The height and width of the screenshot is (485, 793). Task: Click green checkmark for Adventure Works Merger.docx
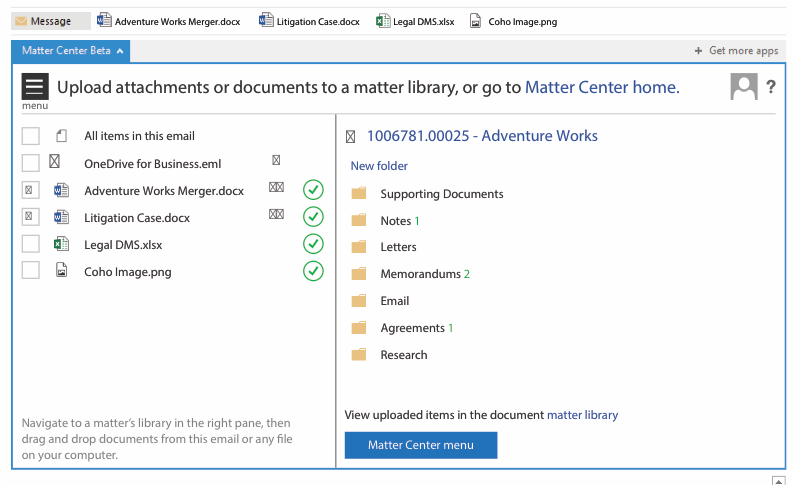click(x=313, y=190)
